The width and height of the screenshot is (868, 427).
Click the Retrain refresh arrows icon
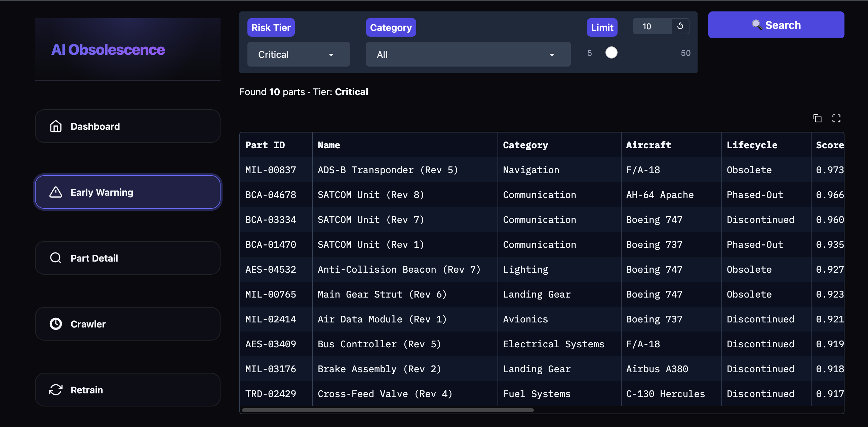click(55, 390)
